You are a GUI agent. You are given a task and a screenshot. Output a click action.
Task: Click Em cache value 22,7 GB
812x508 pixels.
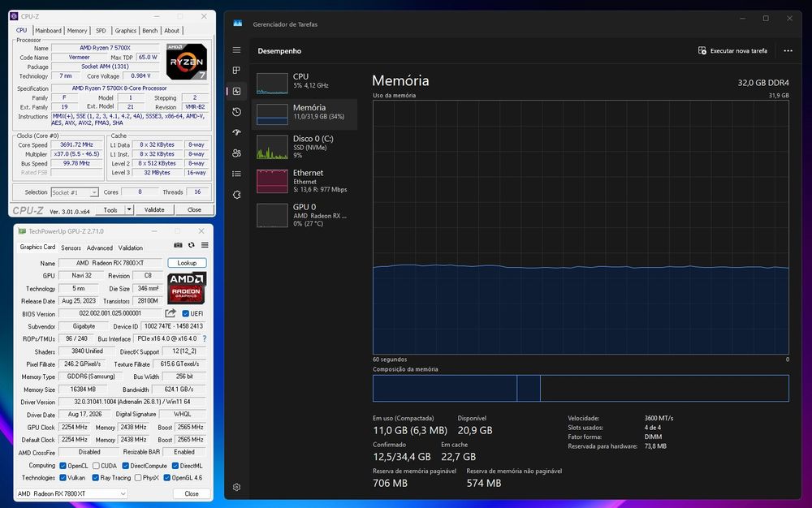(458, 457)
